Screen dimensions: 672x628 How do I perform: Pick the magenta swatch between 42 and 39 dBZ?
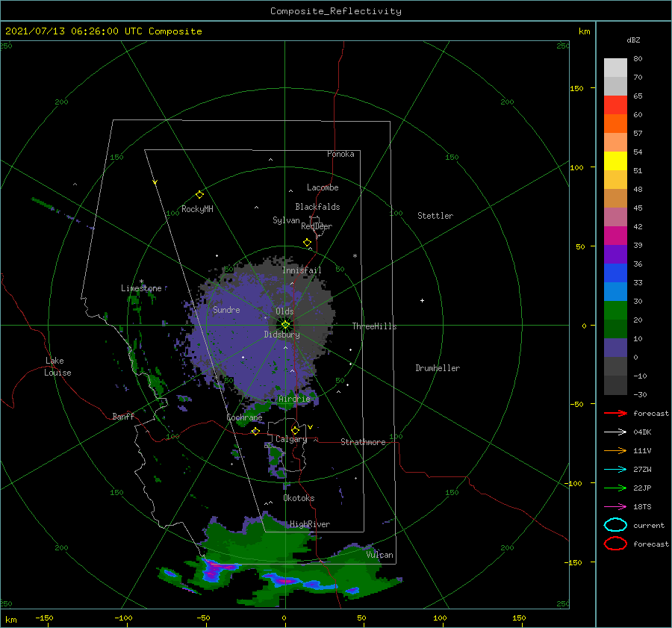point(615,236)
